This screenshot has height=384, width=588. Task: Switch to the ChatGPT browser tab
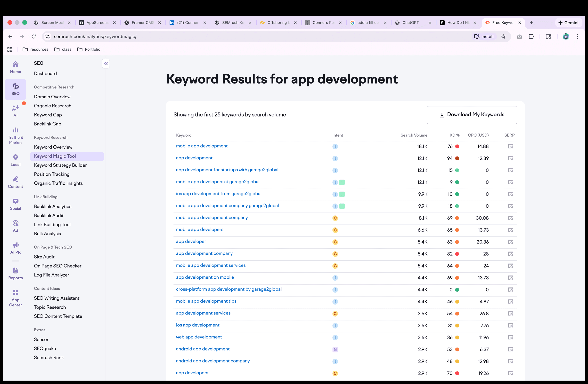click(x=410, y=23)
